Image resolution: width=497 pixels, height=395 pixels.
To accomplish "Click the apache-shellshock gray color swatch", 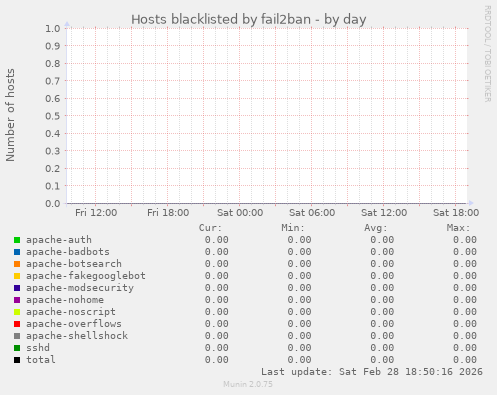I will 17,336.
